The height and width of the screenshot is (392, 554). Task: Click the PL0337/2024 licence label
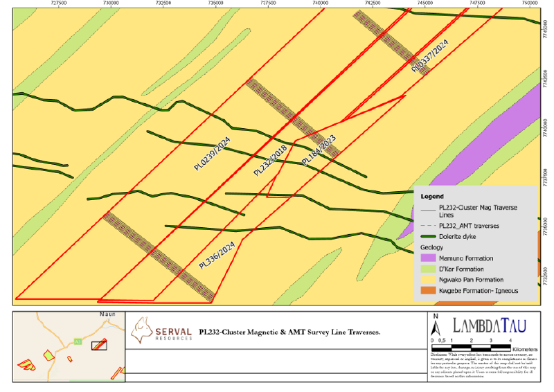429,56
